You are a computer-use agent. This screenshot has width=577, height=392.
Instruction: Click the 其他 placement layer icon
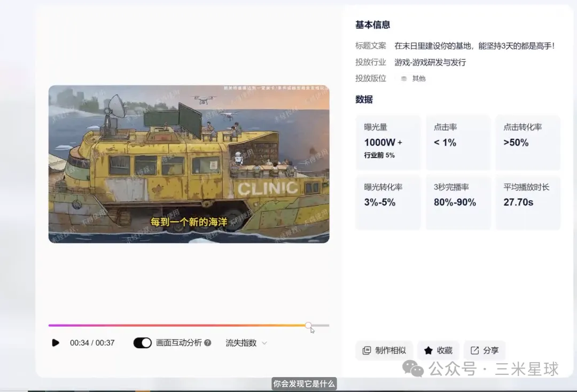404,79
